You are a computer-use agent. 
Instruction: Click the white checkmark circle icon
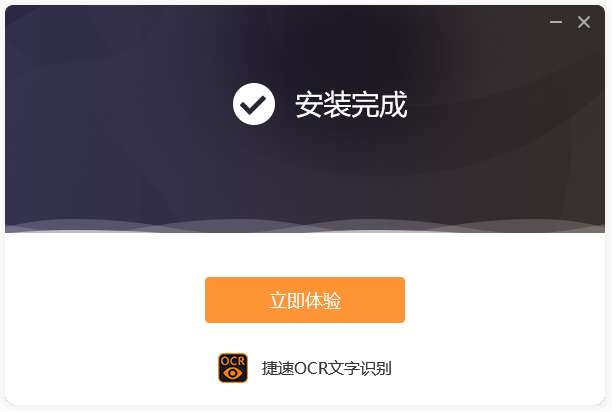coord(254,104)
